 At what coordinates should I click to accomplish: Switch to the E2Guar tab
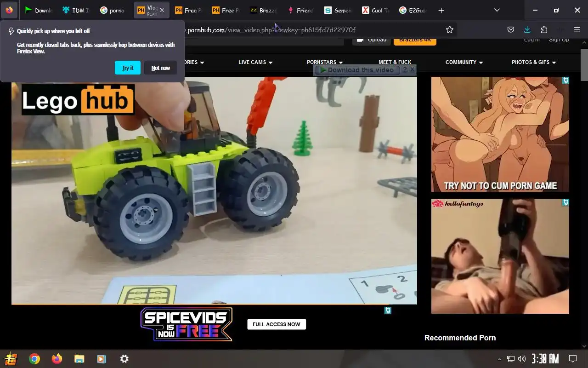pyautogui.click(x=413, y=10)
